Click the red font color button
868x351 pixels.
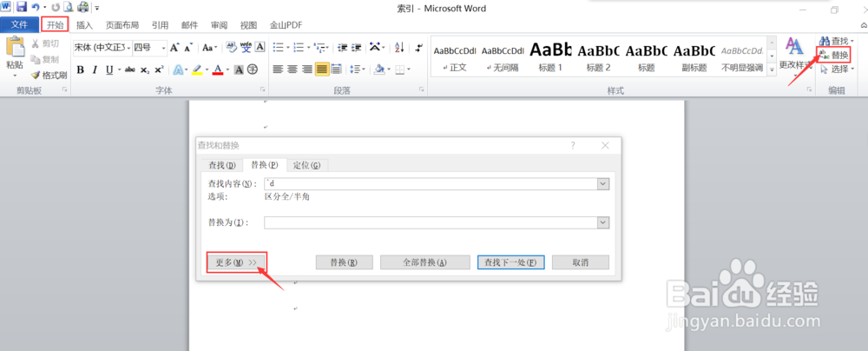coord(218,70)
